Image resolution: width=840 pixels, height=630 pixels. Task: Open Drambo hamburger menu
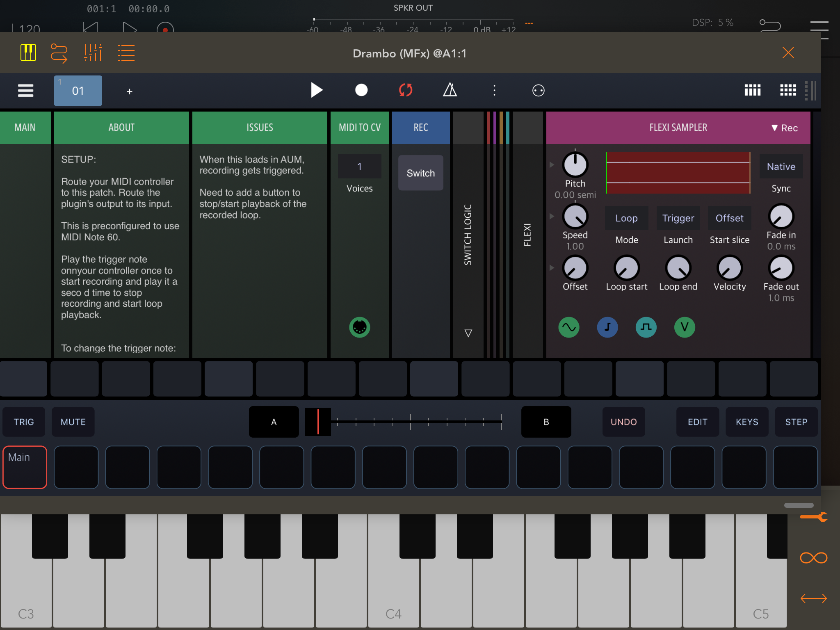click(x=25, y=90)
